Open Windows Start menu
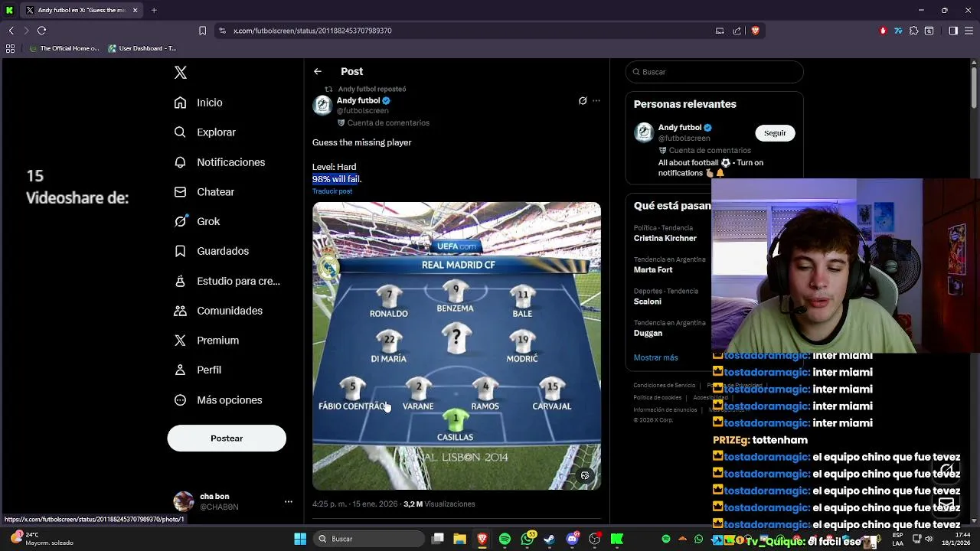The height and width of the screenshot is (551, 980). click(x=300, y=539)
